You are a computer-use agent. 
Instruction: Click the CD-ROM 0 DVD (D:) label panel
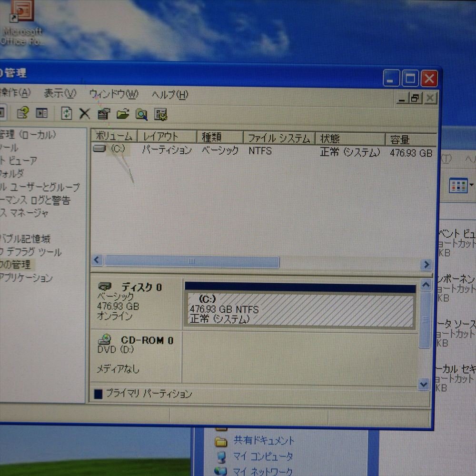click(136, 356)
